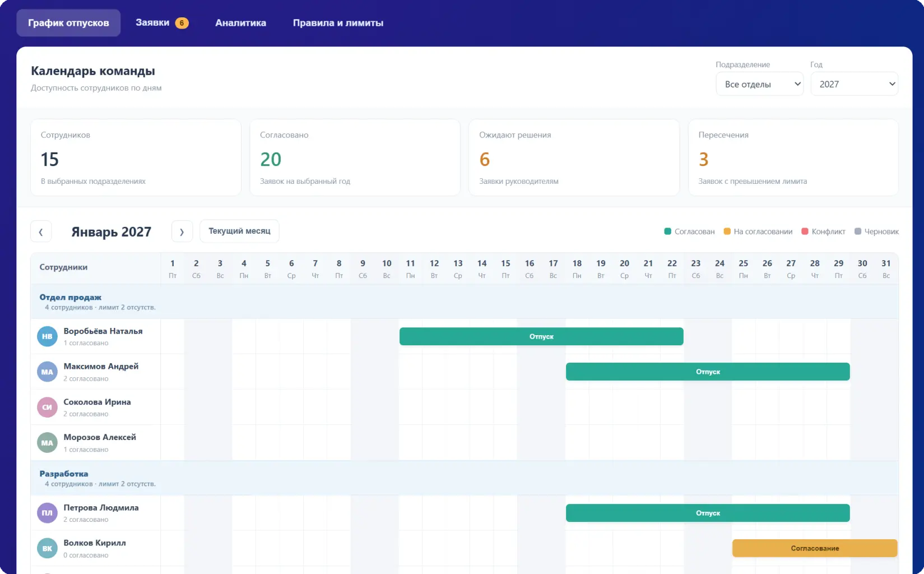Click Волков Кирилл avatar ВК

[47, 548]
